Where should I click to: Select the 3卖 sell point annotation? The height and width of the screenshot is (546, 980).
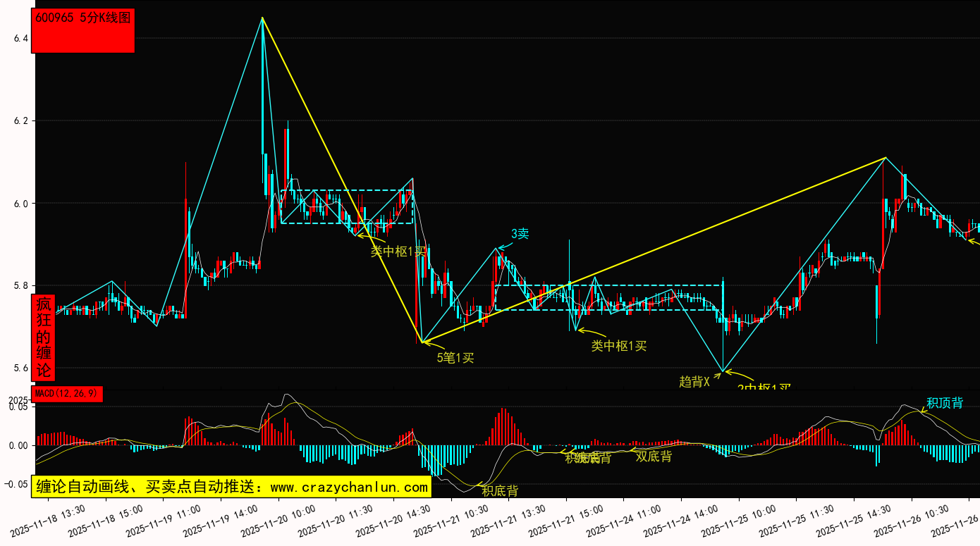(x=520, y=234)
